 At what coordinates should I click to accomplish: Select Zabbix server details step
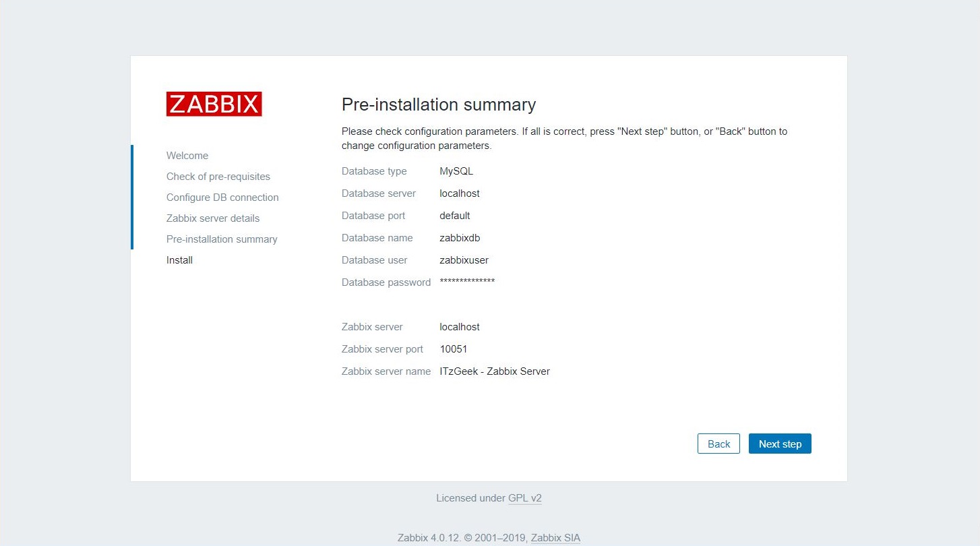(213, 218)
